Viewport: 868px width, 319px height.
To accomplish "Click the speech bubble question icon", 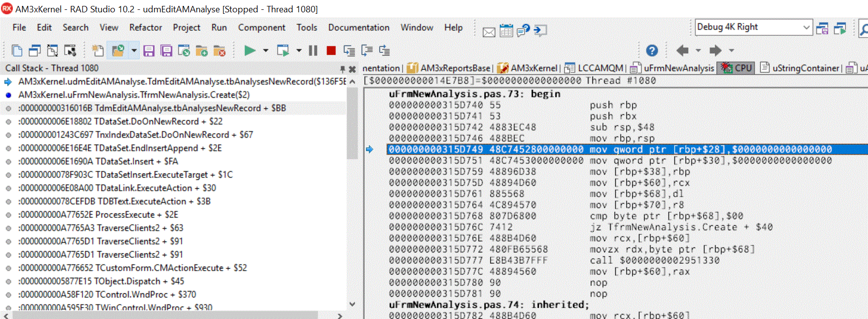I will (x=523, y=31).
